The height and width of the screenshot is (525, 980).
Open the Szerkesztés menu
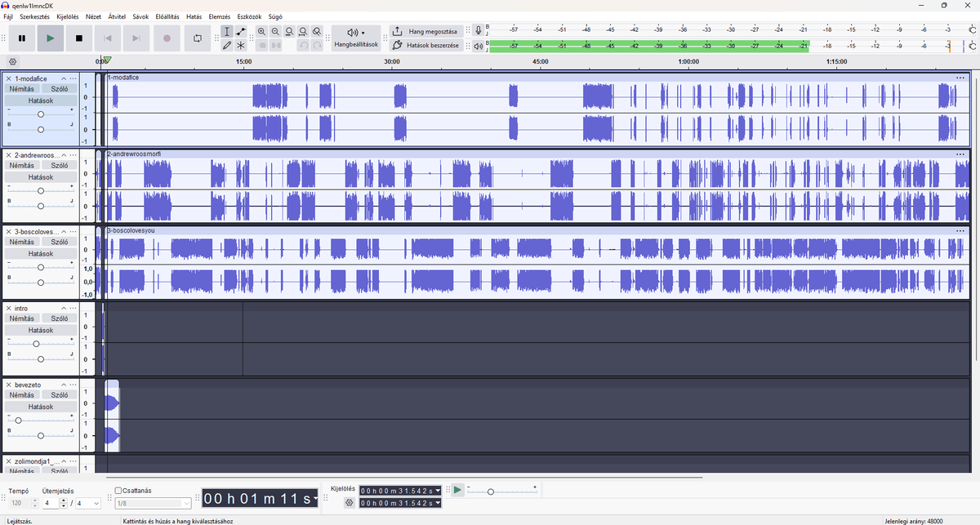tap(34, 16)
